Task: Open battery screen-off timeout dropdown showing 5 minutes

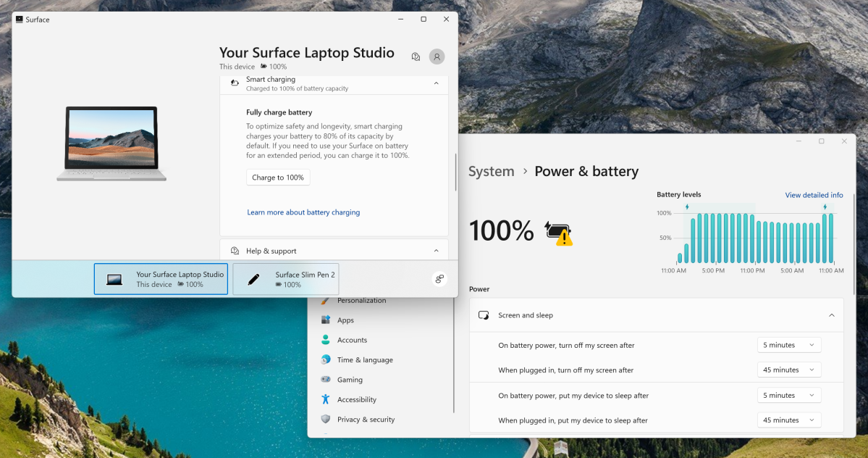Action: (789, 345)
